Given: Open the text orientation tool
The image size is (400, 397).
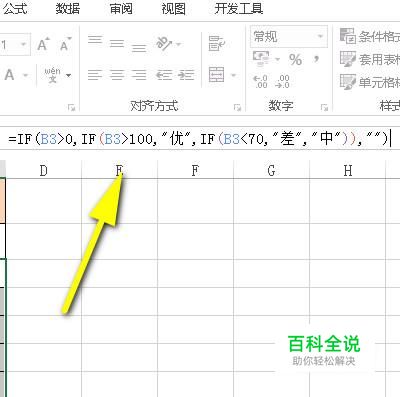Looking at the screenshot, I should click(x=164, y=44).
